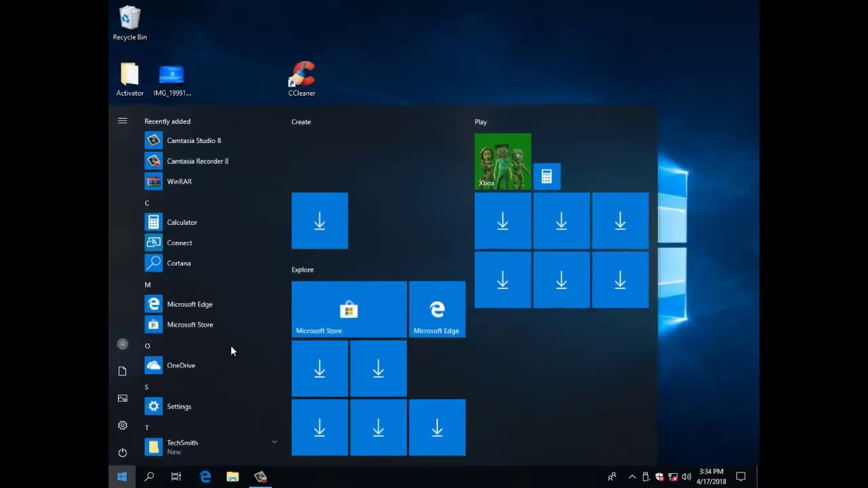
Task: Click the Windows Start button
Action: [122, 477]
